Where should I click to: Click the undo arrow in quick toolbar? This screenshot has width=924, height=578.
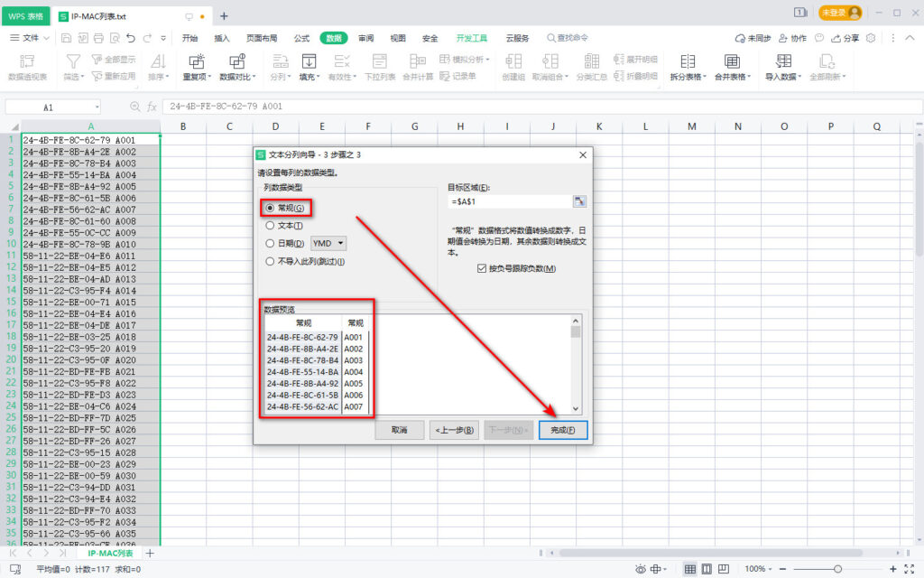coord(131,38)
